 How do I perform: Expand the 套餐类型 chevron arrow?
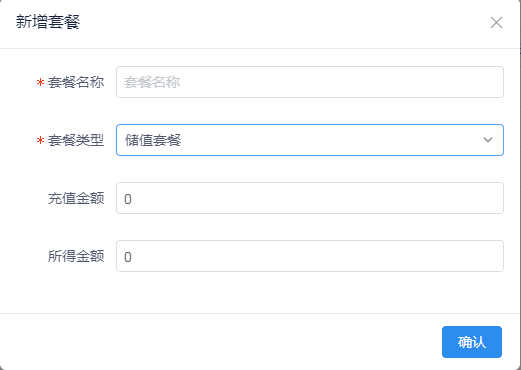tap(488, 140)
